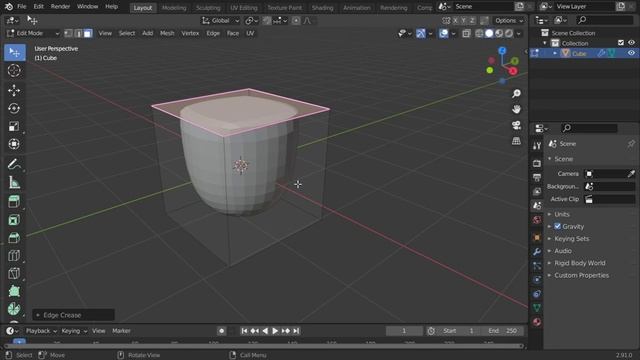640x360 pixels.
Task: Toggle the camera view icon
Action: tap(516, 125)
